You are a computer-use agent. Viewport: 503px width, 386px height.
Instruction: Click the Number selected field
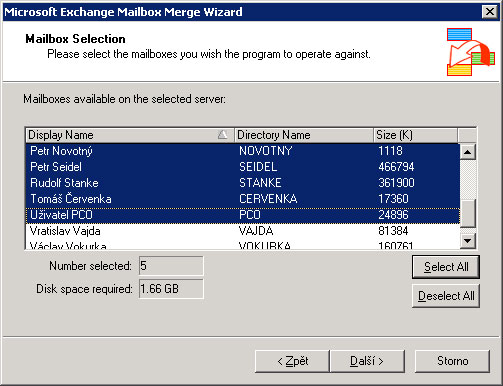(x=171, y=266)
